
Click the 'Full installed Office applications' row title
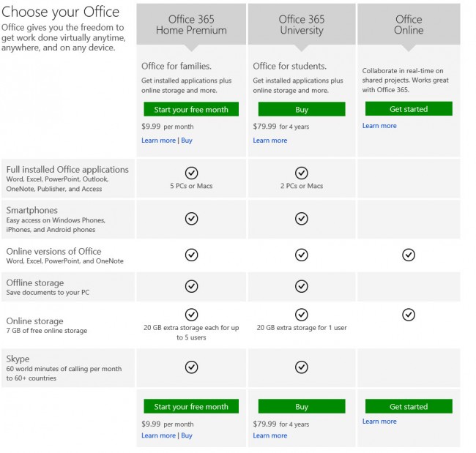(x=67, y=169)
